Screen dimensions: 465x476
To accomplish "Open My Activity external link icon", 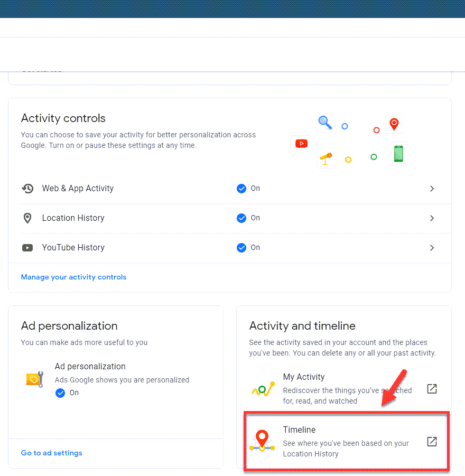I will 432,389.
